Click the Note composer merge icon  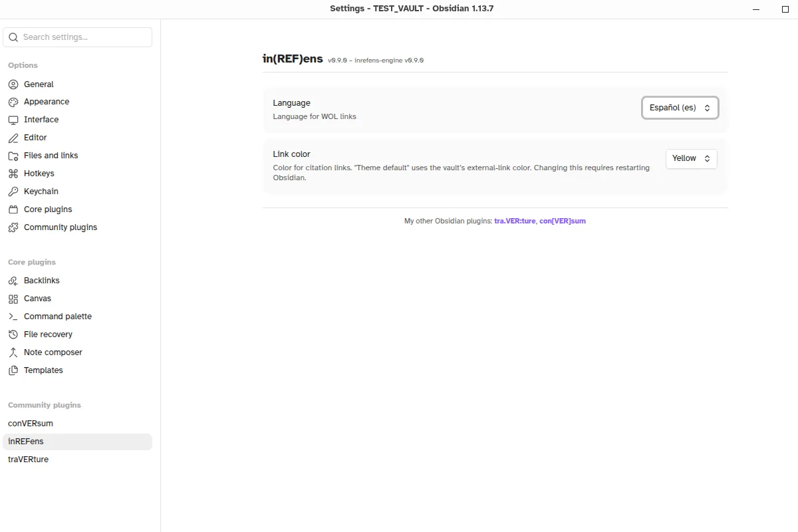[13, 353]
